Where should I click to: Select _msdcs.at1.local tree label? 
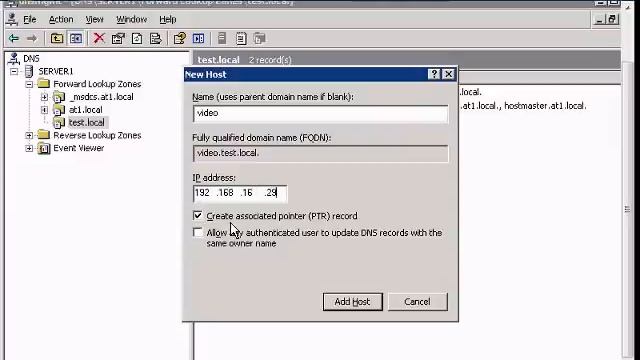click(x=102, y=97)
